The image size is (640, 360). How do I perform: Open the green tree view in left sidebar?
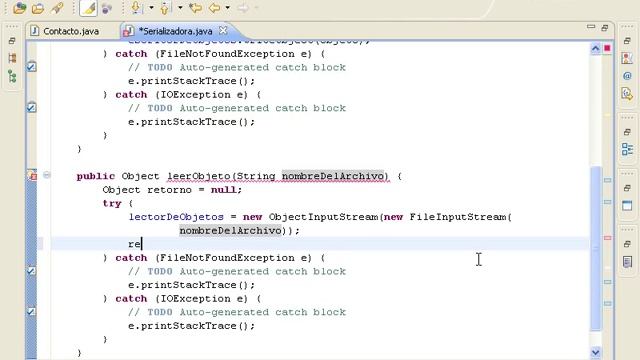[12, 76]
